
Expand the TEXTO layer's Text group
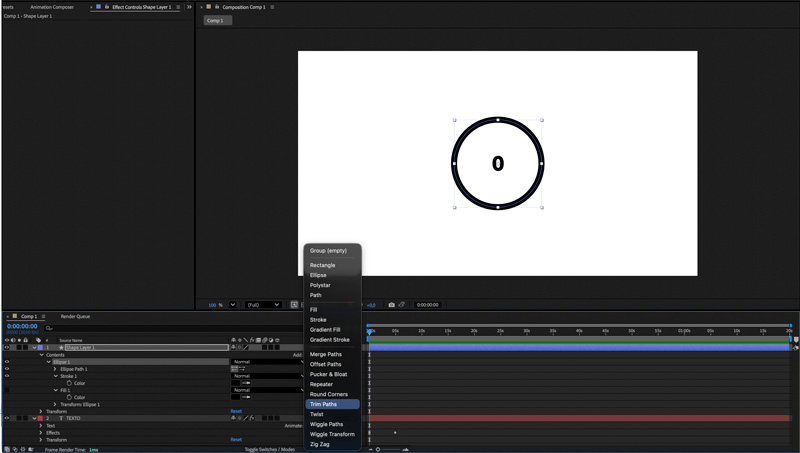tap(41, 425)
